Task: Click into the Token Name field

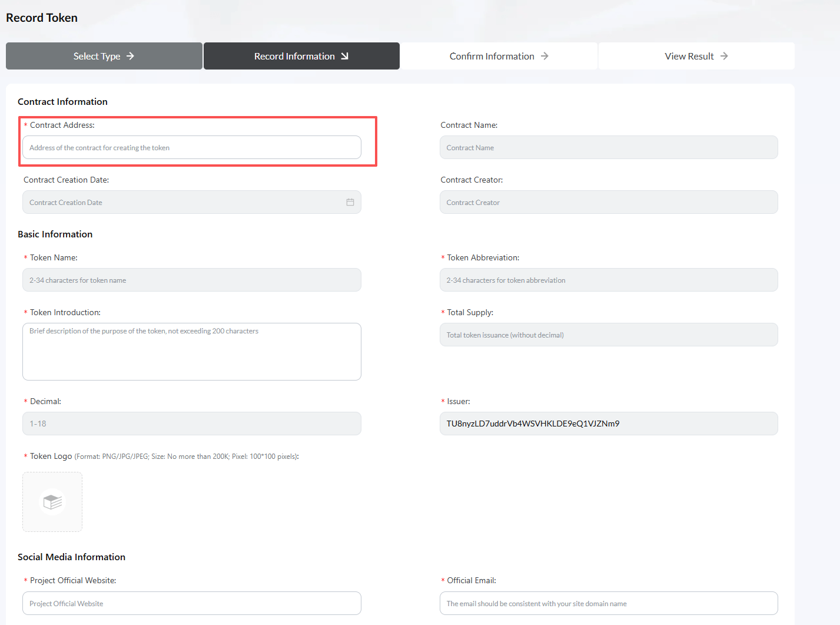Action: point(191,280)
